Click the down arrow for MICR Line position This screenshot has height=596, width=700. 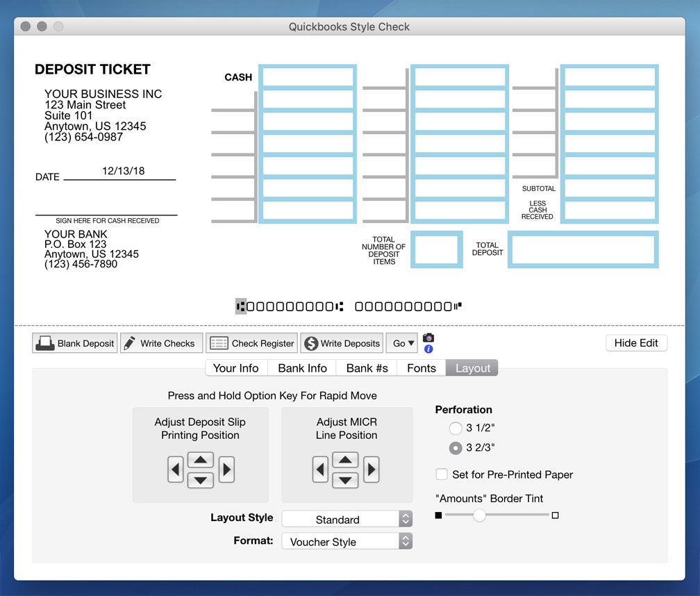pyautogui.click(x=345, y=480)
